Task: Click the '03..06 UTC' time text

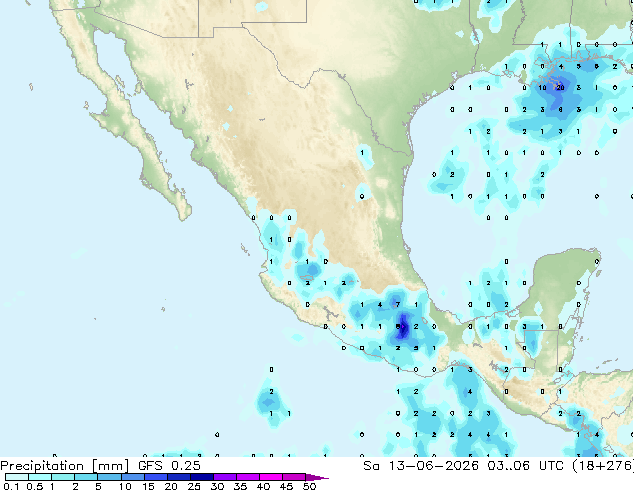Action: [525, 466]
